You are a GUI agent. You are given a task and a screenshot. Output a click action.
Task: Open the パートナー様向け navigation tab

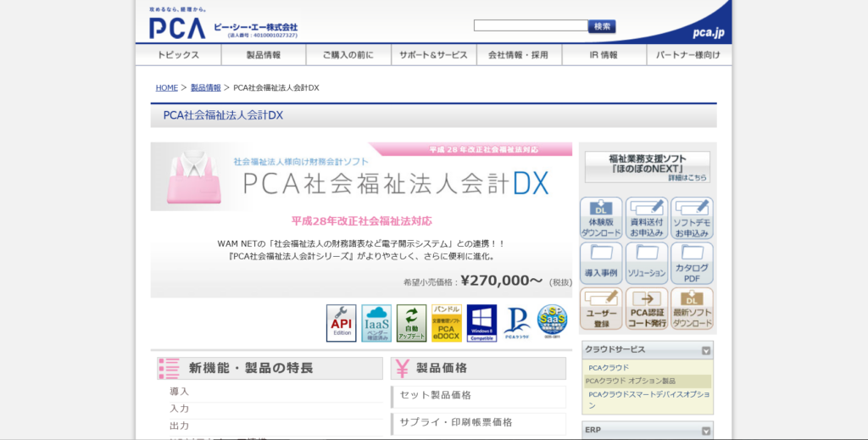point(688,55)
